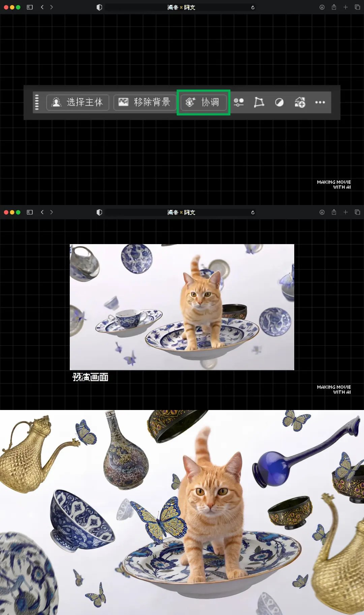The width and height of the screenshot is (364, 615).
Task: Add a new tab with plus in the cat preview window
Action: point(345,212)
